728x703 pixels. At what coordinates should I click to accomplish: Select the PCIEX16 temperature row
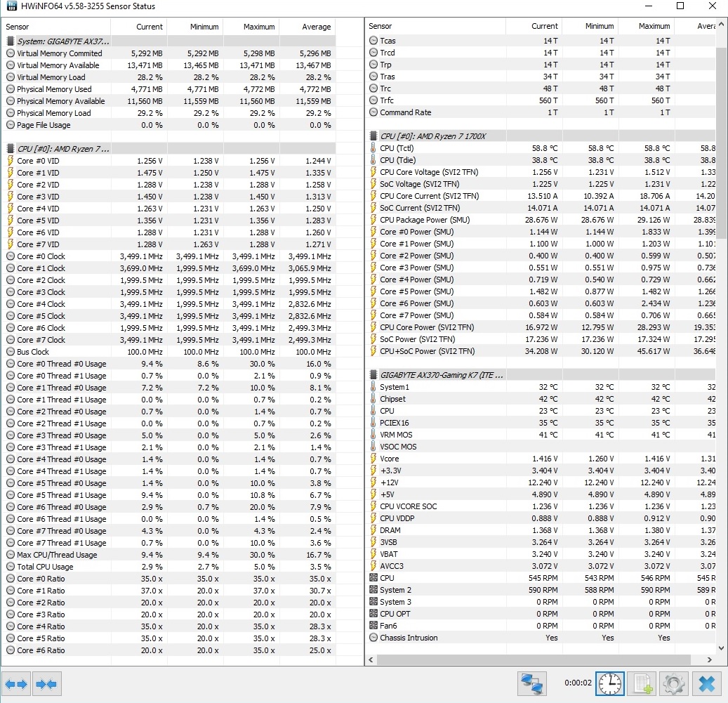(541, 423)
